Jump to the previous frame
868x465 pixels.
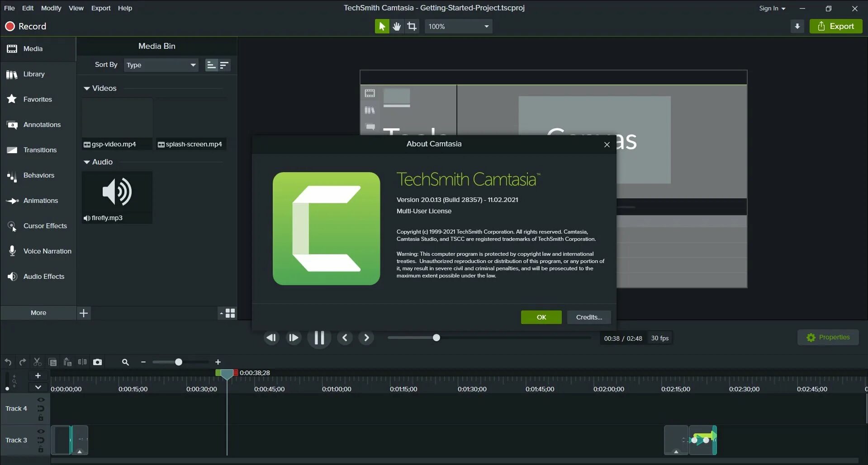click(x=271, y=338)
